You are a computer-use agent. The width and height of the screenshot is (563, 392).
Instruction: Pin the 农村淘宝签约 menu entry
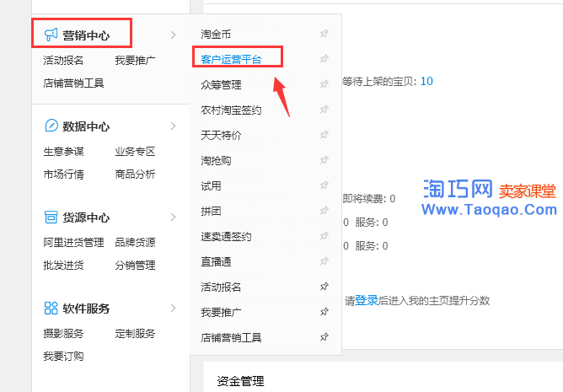pyautogui.click(x=324, y=110)
